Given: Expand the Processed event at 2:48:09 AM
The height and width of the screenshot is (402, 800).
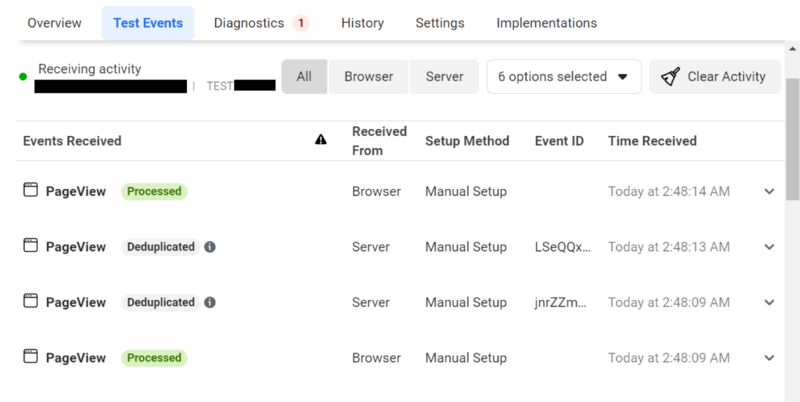Looking at the screenshot, I should [769, 358].
